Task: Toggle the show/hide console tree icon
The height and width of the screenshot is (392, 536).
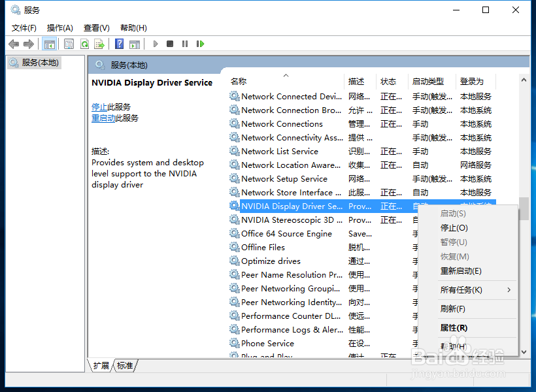Action: [49, 44]
